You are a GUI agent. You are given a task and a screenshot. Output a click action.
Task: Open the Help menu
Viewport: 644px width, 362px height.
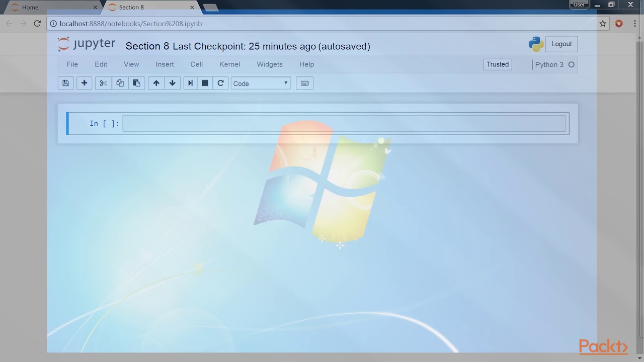[x=307, y=64]
